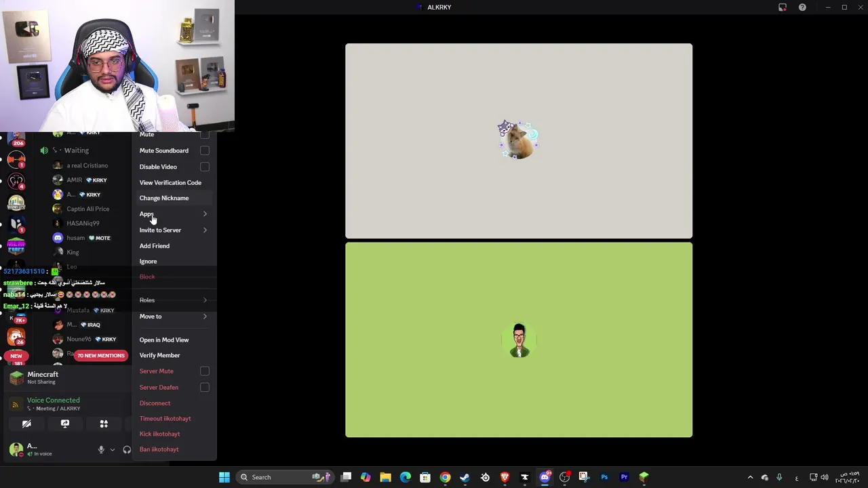The width and height of the screenshot is (868, 488).
Task: Open the NEW badge server folder
Action: pos(16,356)
